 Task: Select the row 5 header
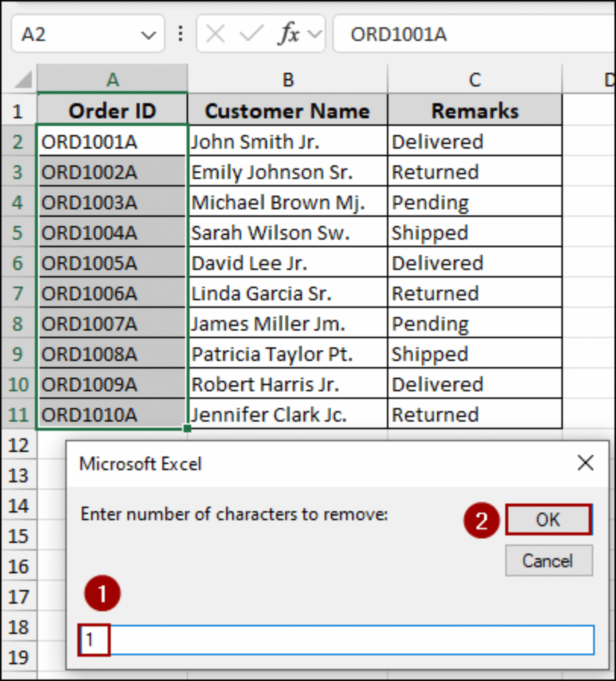(18, 232)
